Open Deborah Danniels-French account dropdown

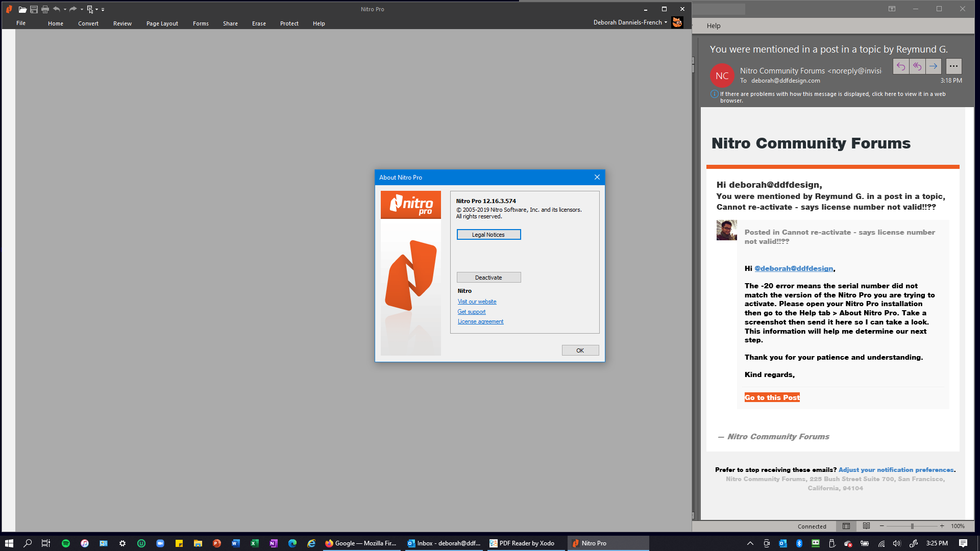point(666,22)
